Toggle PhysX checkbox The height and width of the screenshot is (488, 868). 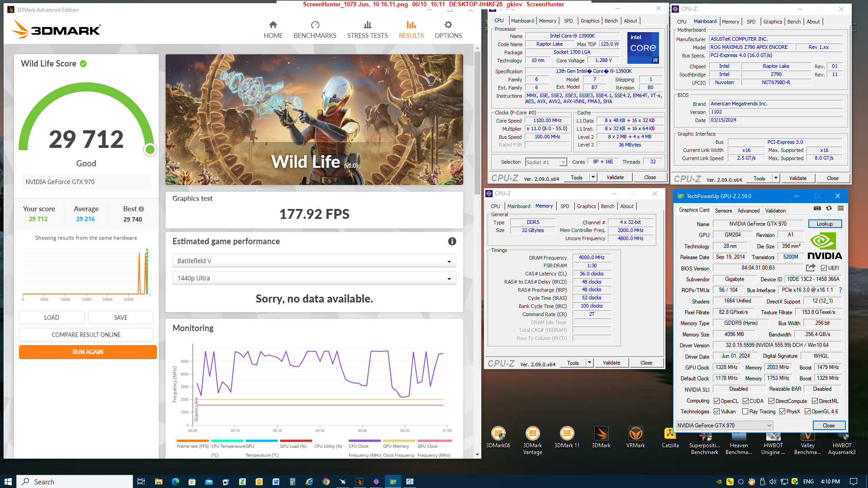click(782, 412)
